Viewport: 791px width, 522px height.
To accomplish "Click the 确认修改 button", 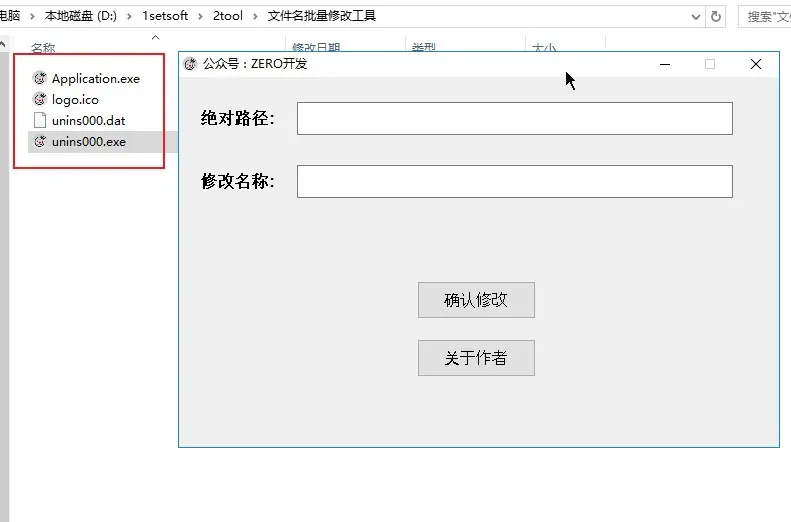I will coord(476,300).
